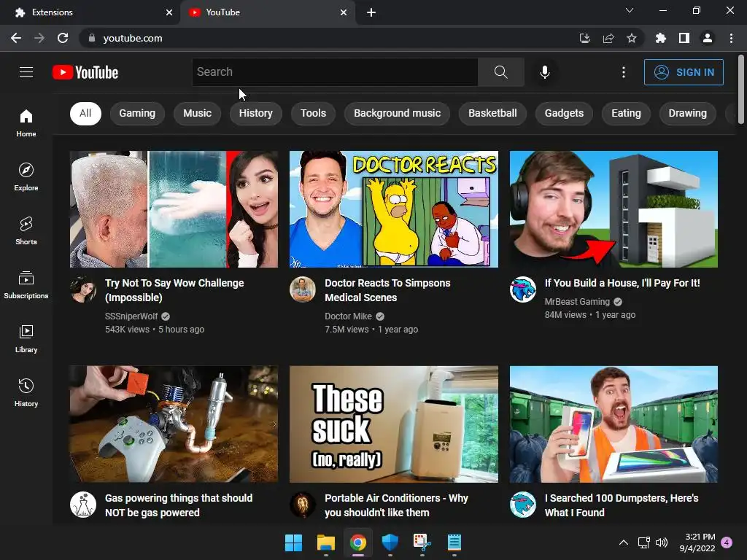
Task: Open avatar beside gas powered video
Action: (83, 505)
